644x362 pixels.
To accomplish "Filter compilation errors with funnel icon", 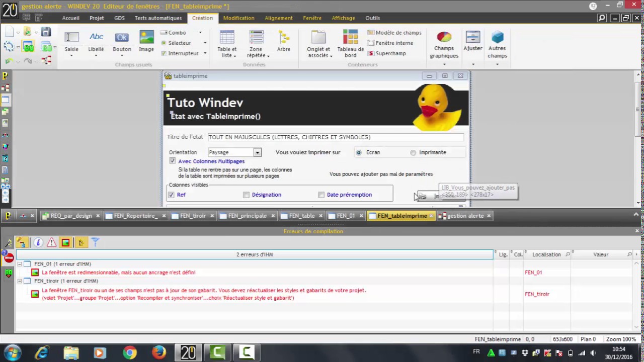I will click(95, 242).
